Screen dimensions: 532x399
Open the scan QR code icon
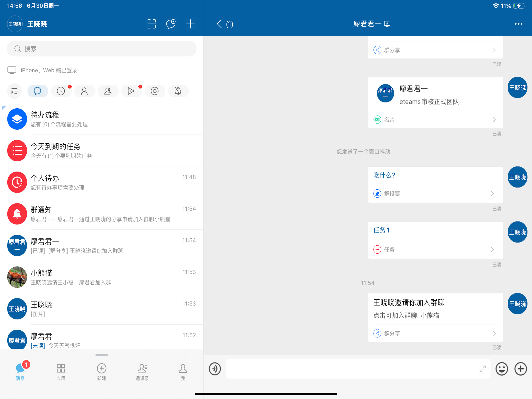pyautogui.click(x=151, y=24)
